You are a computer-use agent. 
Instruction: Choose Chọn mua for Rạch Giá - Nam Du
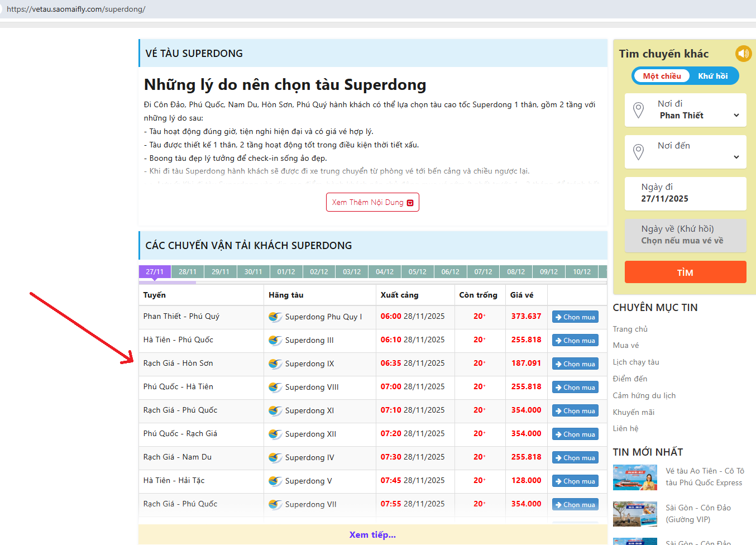click(x=575, y=457)
